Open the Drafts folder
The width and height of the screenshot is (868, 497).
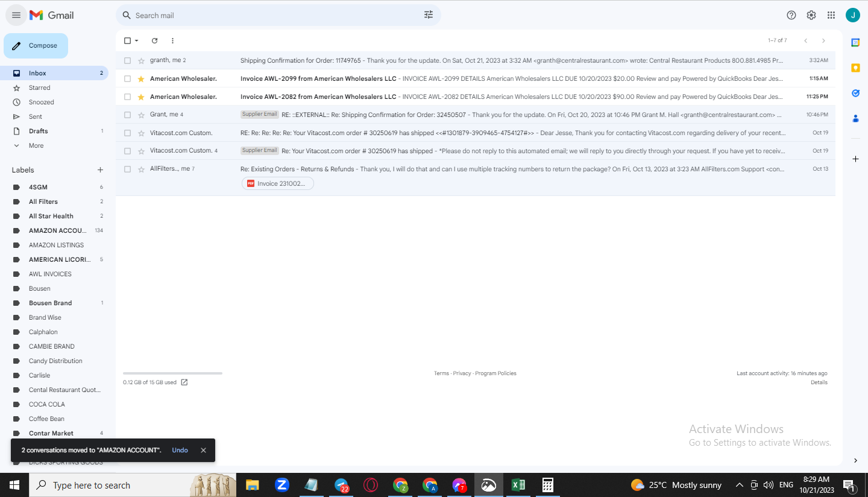pos(54,131)
